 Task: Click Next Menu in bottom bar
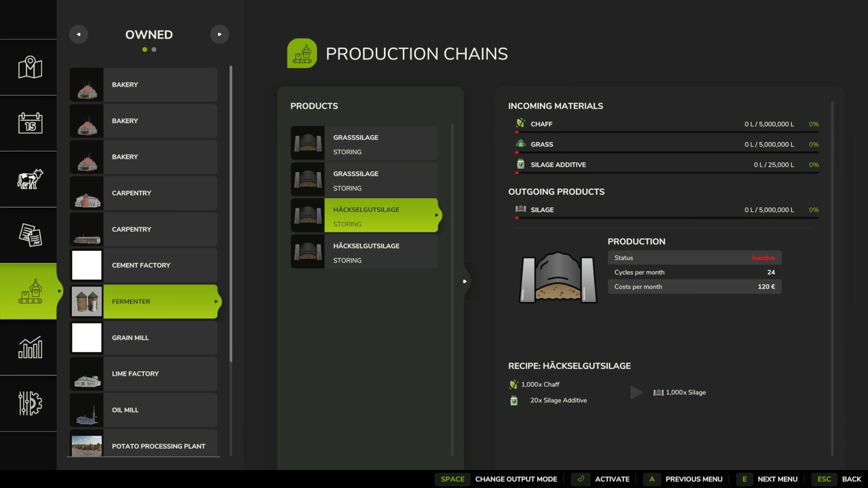pyautogui.click(x=777, y=479)
